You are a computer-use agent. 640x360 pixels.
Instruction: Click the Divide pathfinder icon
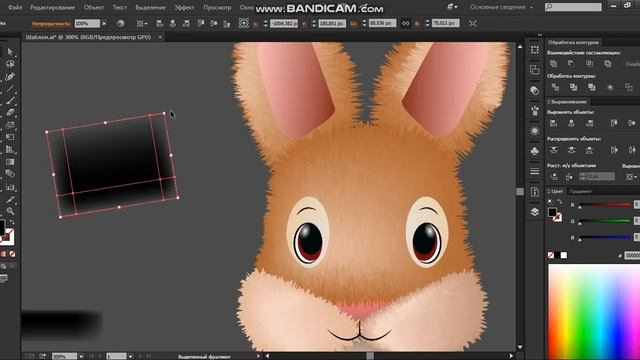[555, 87]
